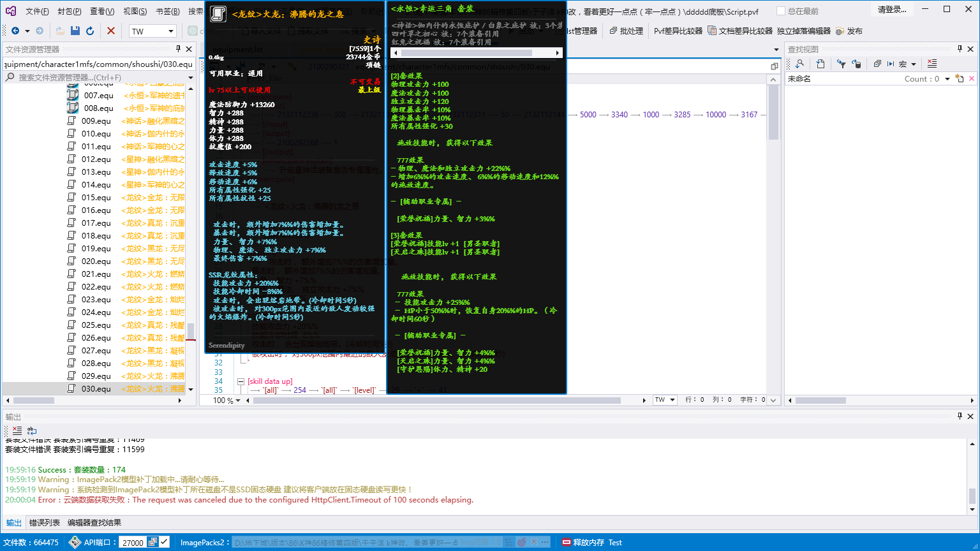Open the editor tab list dropdown arrow
980x551 pixels.
click(x=776, y=49)
